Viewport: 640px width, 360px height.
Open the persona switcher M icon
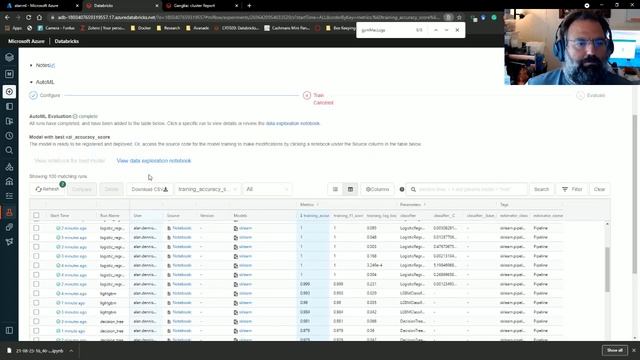[9, 74]
